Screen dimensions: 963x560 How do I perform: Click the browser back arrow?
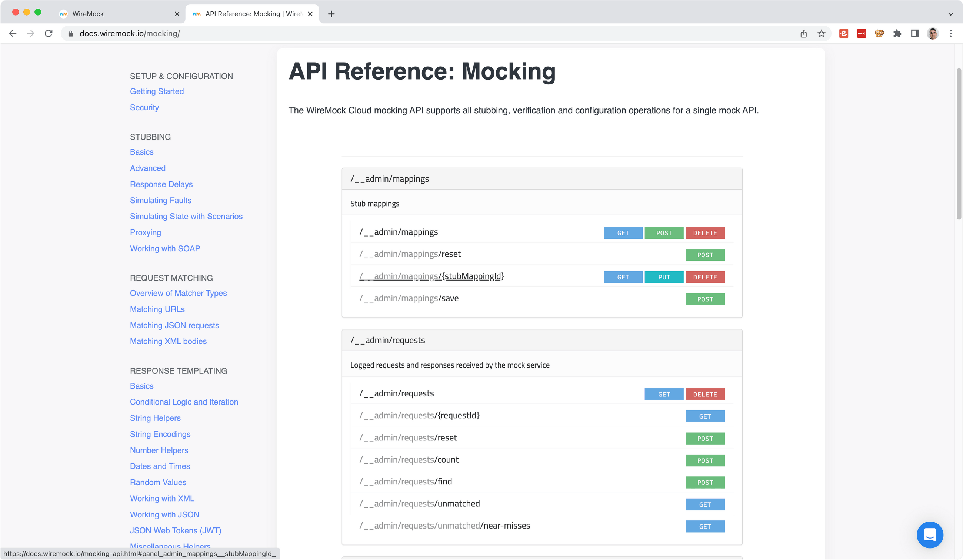tap(13, 34)
